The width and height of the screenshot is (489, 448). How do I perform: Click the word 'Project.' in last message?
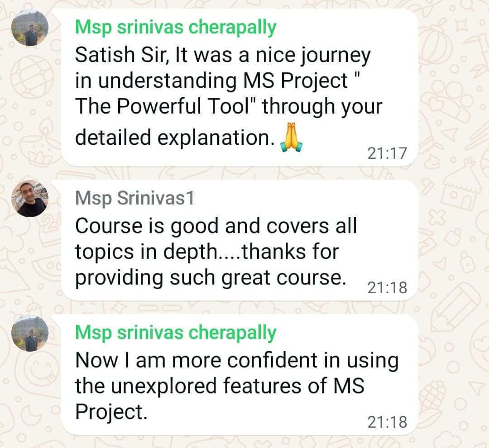click(x=111, y=412)
